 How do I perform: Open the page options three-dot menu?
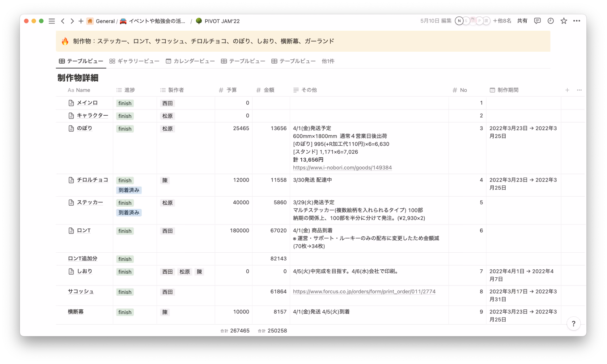tap(577, 21)
